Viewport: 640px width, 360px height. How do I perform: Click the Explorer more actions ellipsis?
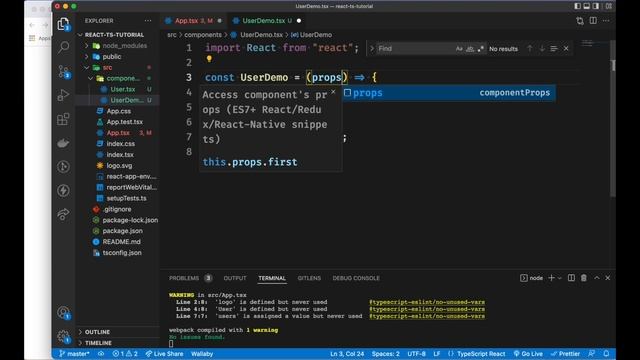148,21
